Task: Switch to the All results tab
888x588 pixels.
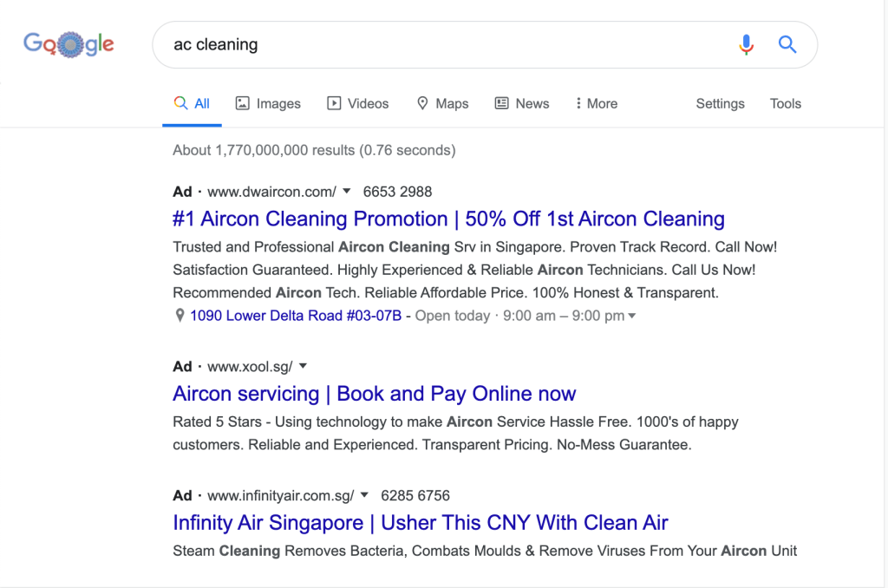Action: pos(193,103)
